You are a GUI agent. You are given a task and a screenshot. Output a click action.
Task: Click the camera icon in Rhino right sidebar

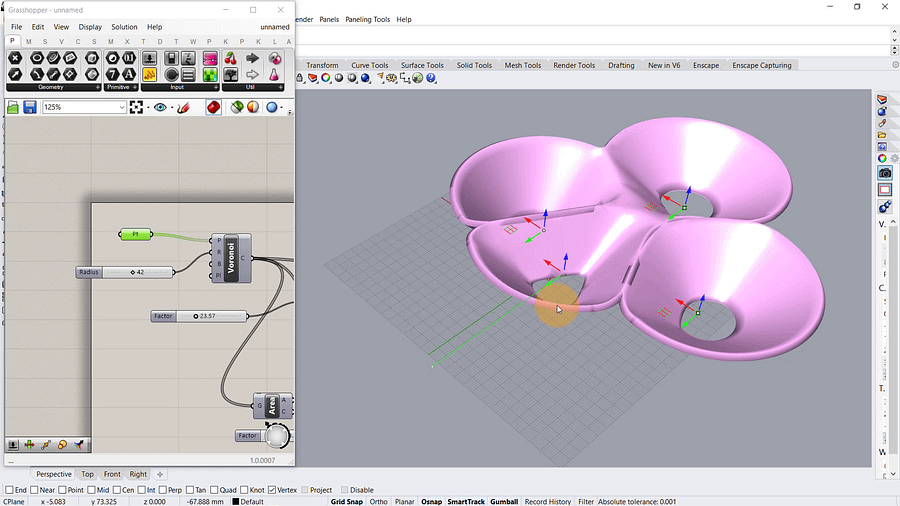(885, 173)
